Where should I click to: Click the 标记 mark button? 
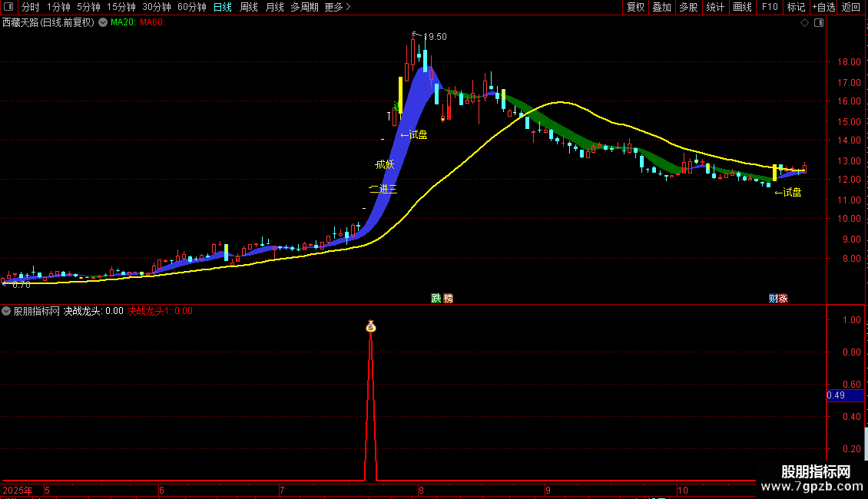pos(796,7)
